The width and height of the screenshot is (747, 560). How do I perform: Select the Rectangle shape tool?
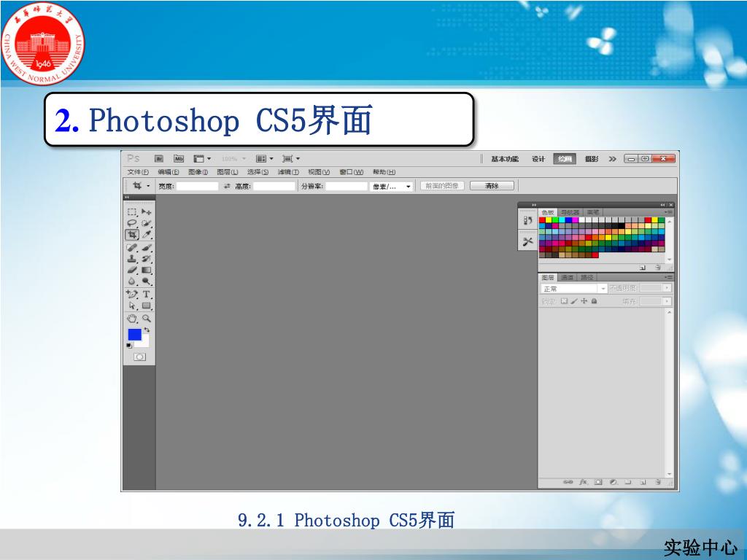click(146, 306)
